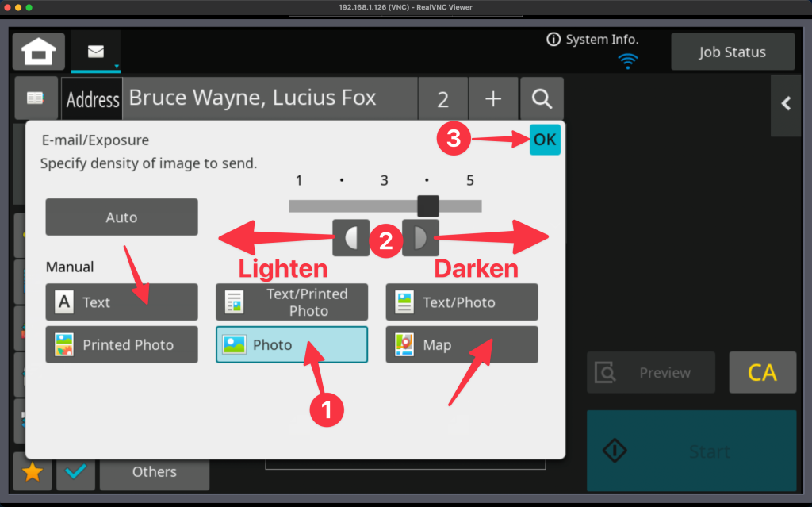Select the Text original type
Viewport: 812px width, 507px height.
point(121,302)
